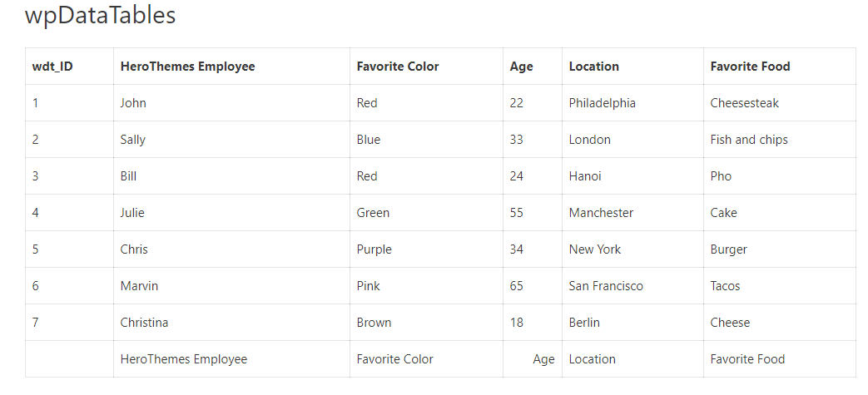The height and width of the screenshot is (395, 868).
Task: Click the Favorite Food column header
Action: tap(750, 67)
